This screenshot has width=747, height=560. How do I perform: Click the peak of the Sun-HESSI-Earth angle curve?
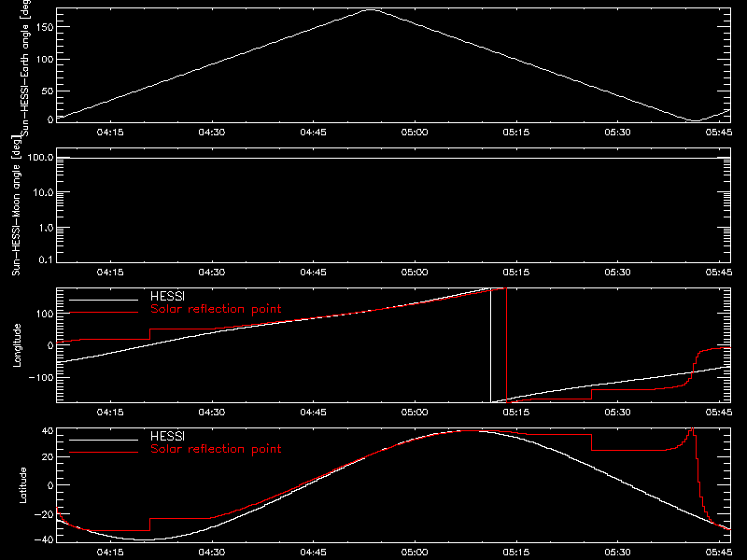point(372,9)
